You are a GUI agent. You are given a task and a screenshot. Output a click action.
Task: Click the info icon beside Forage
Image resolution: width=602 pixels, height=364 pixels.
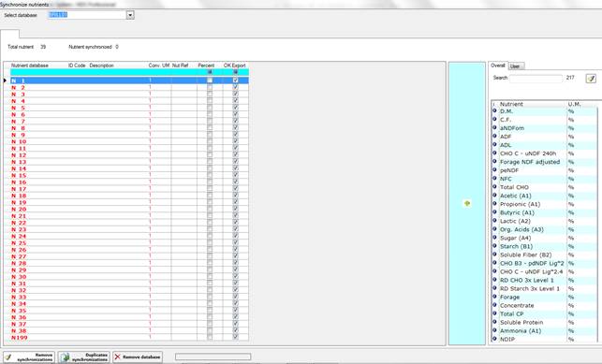(494, 297)
